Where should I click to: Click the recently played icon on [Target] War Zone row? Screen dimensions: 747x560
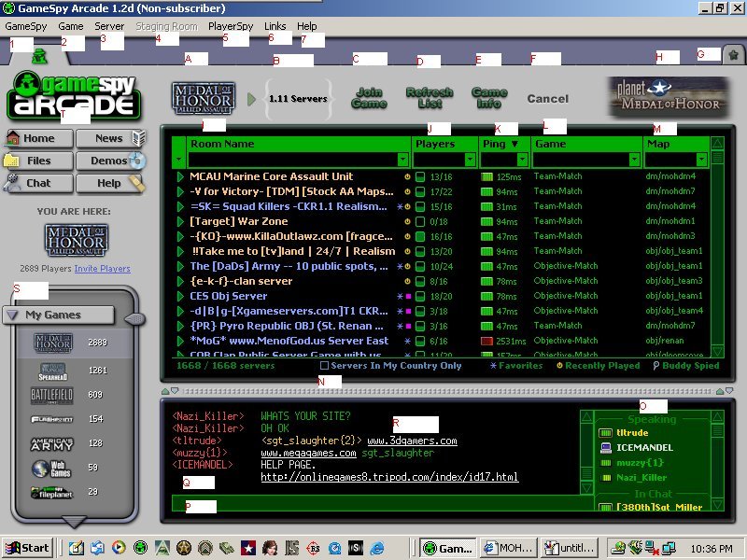tap(407, 221)
